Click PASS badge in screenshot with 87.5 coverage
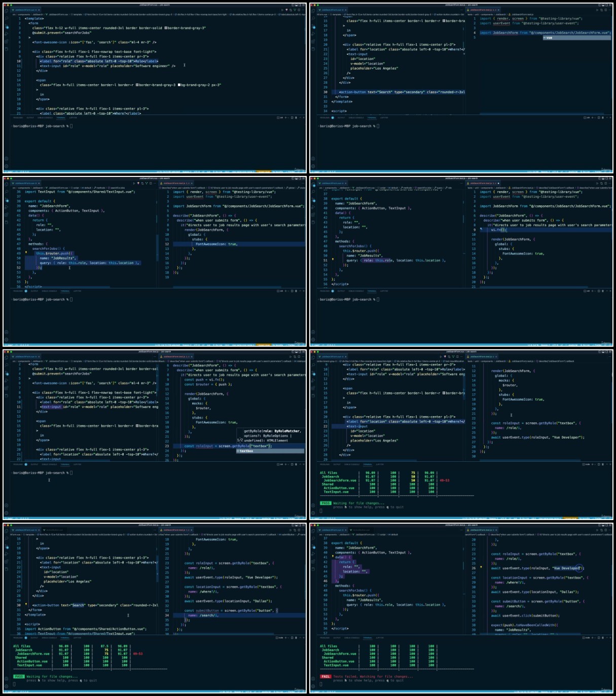The width and height of the screenshot is (616, 696). pyautogui.click(x=19, y=676)
